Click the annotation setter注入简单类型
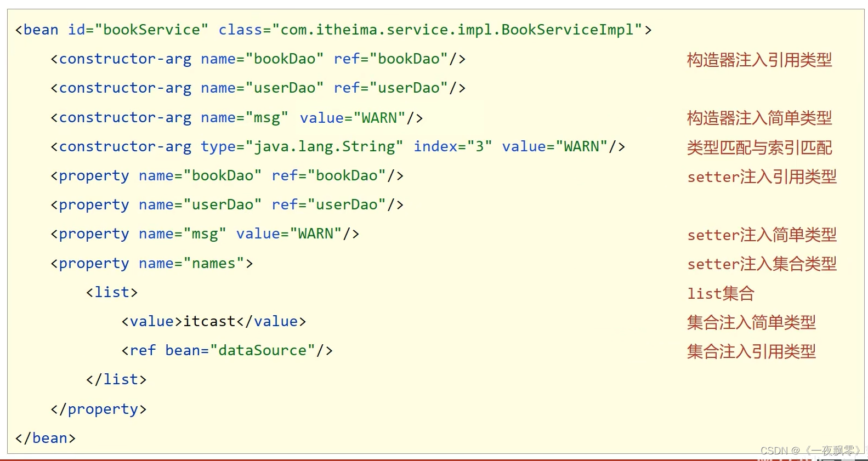868x461 pixels. [x=762, y=235]
